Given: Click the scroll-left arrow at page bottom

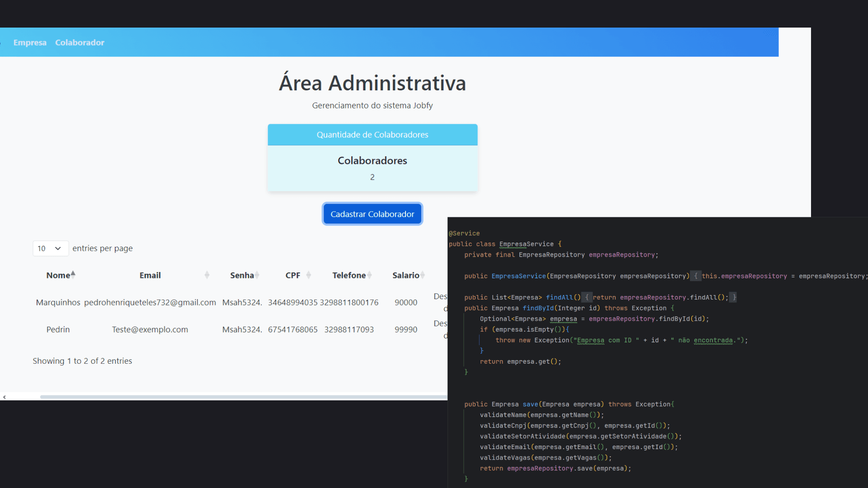Looking at the screenshot, I should [5, 397].
